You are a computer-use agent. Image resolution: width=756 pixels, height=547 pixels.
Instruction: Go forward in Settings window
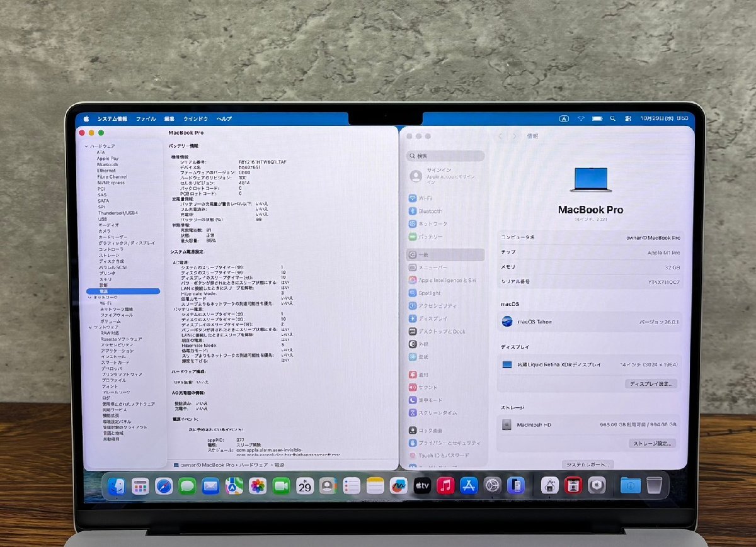click(515, 136)
